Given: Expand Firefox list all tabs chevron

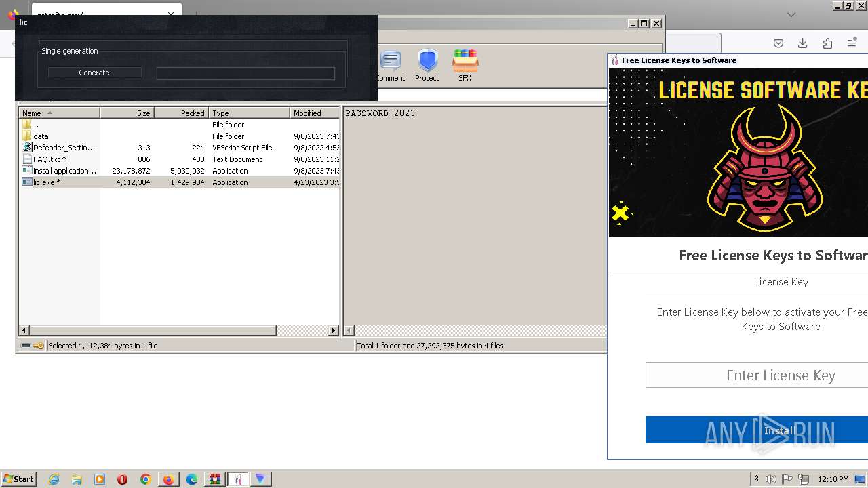Looking at the screenshot, I should 791,14.
